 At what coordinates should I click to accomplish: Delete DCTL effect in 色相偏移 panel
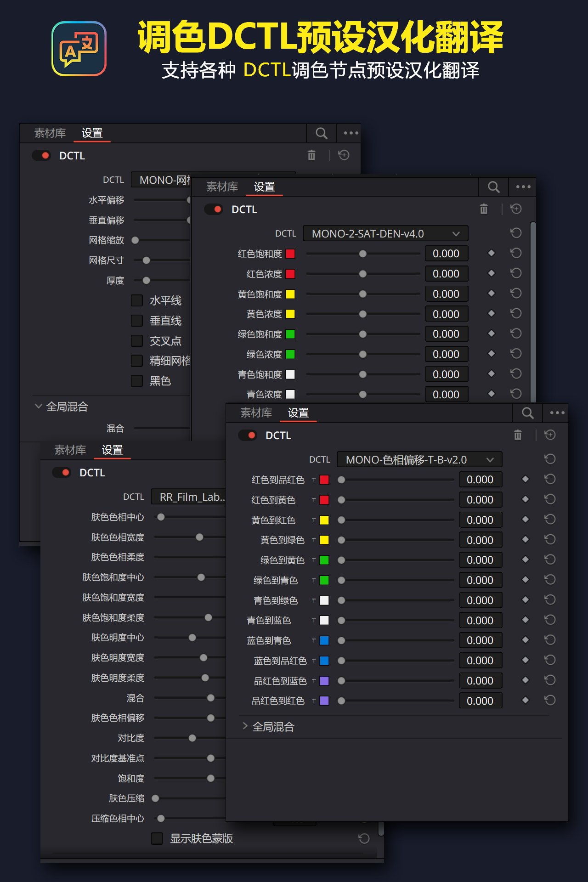(x=518, y=435)
